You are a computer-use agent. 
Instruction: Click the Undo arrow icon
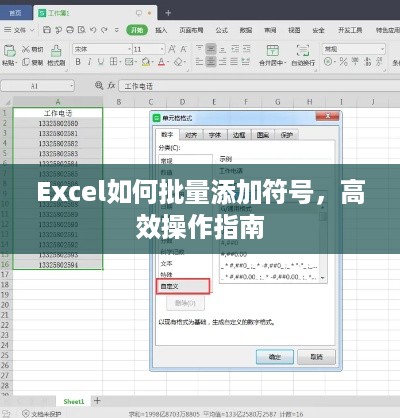click(93, 30)
